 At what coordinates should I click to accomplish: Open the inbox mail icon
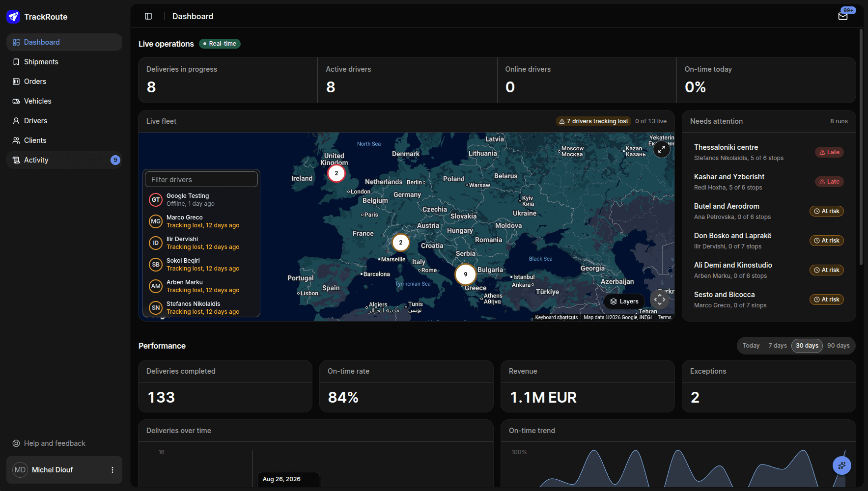pos(843,16)
